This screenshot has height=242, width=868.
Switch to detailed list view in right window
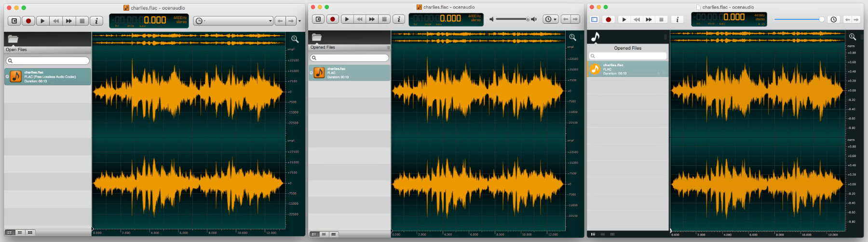593,234
